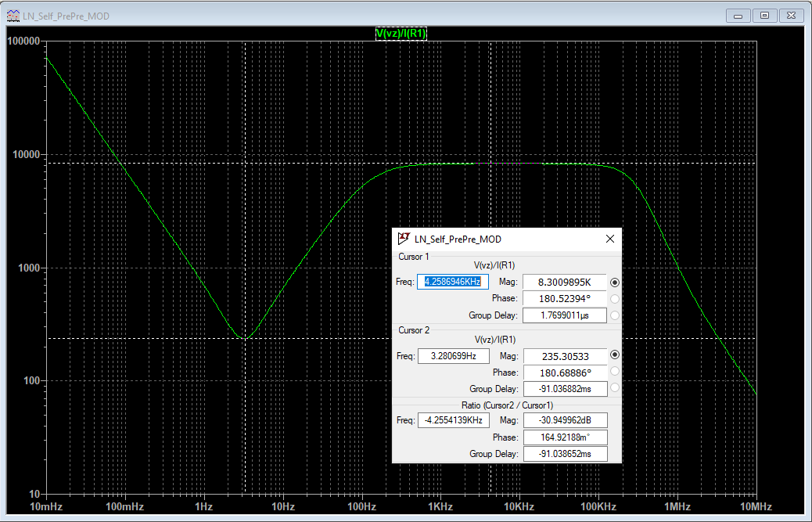Click the plot window icon in title bar
This screenshot has width=812, height=522.
(x=13, y=16)
